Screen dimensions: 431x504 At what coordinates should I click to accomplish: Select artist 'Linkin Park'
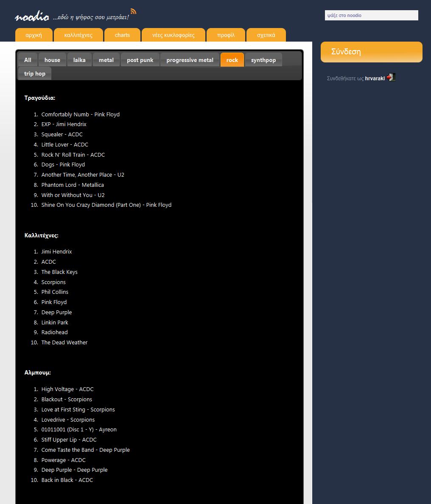coord(55,322)
